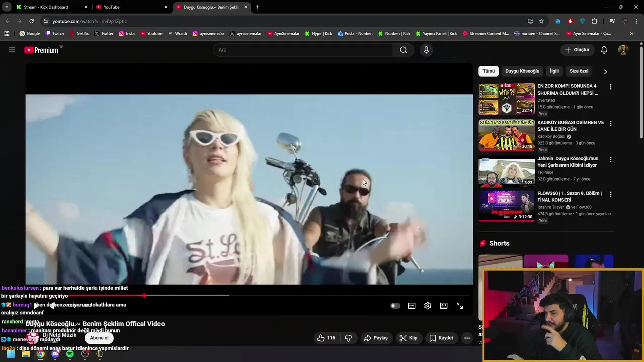Open Chrome media controls icon

612,21
